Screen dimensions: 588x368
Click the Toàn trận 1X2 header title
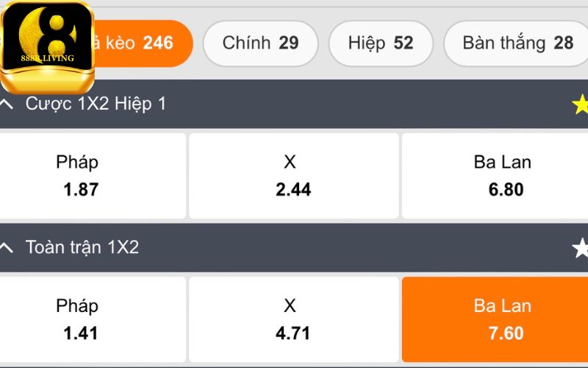(x=82, y=247)
